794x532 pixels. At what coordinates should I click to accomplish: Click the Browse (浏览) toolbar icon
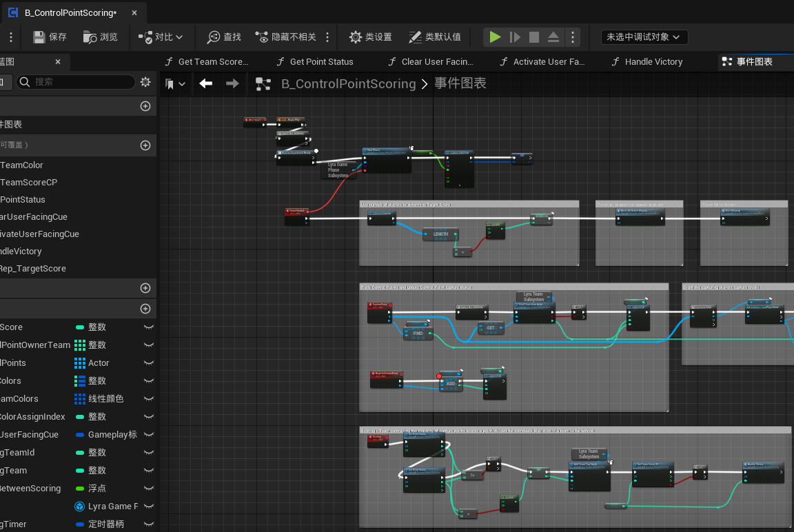90,37
